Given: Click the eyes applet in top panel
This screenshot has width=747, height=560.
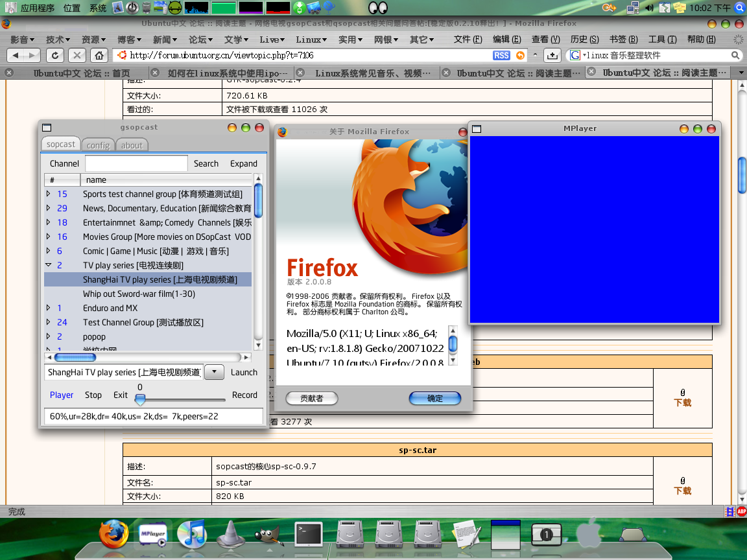Looking at the screenshot, I should tap(378, 8).
